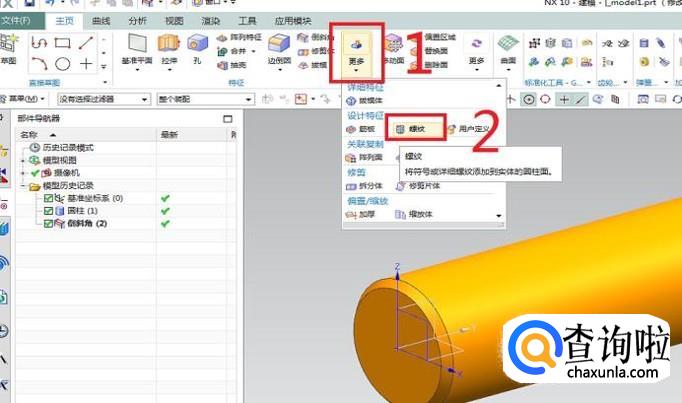Switch to the 曲线 tab
The image size is (682, 403).
coord(101,20)
